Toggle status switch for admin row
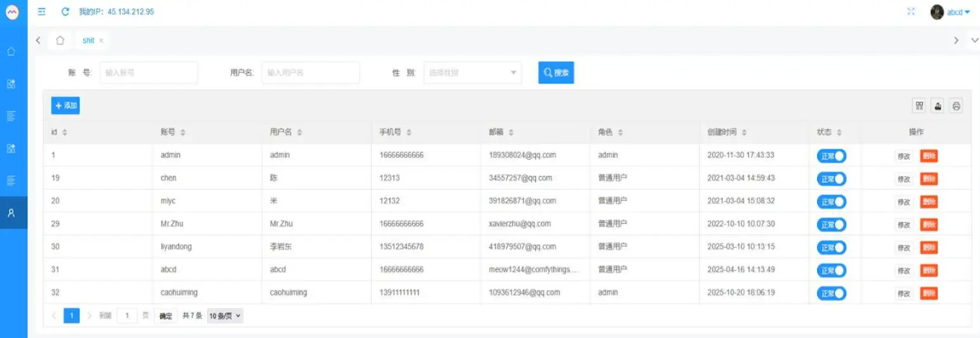Screen dimensions: 980x338 (831, 156)
